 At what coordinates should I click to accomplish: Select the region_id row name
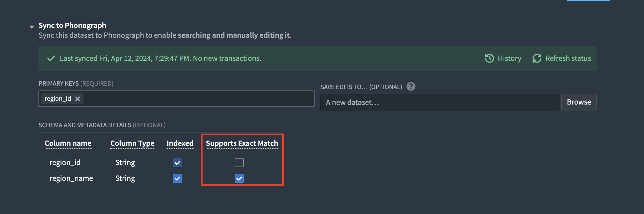click(x=65, y=163)
